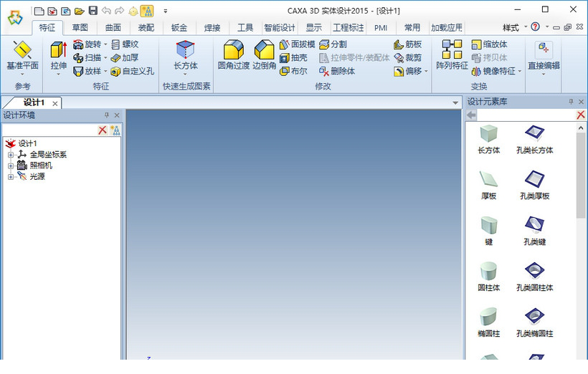Open the 镜像特征 dropdown arrow
Image resolution: width=588 pixels, height=374 pixels.
click(520, 72)
